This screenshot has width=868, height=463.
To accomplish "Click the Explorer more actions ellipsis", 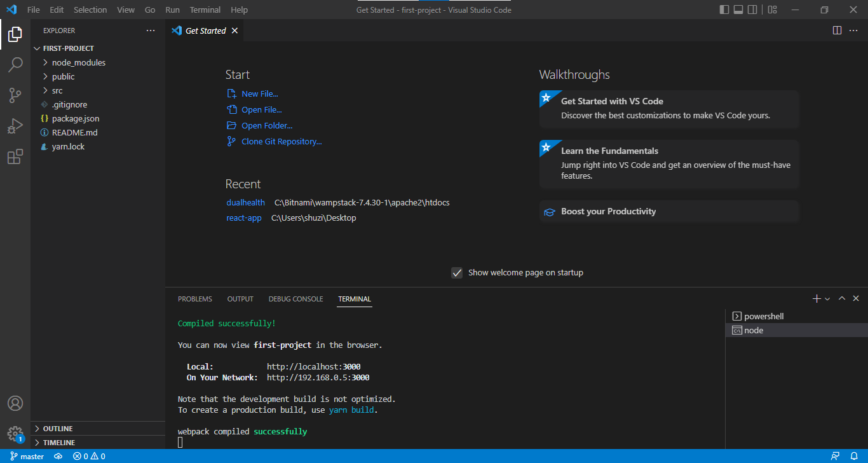I will coord(151,31).
